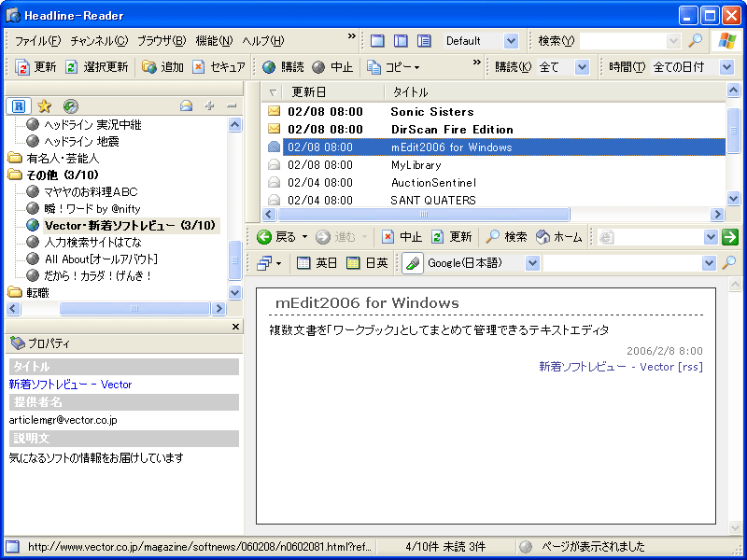Open the 新着ソフトレビュー - Vector link in properties
Screen dimensions: 747x560
point(71,385)
